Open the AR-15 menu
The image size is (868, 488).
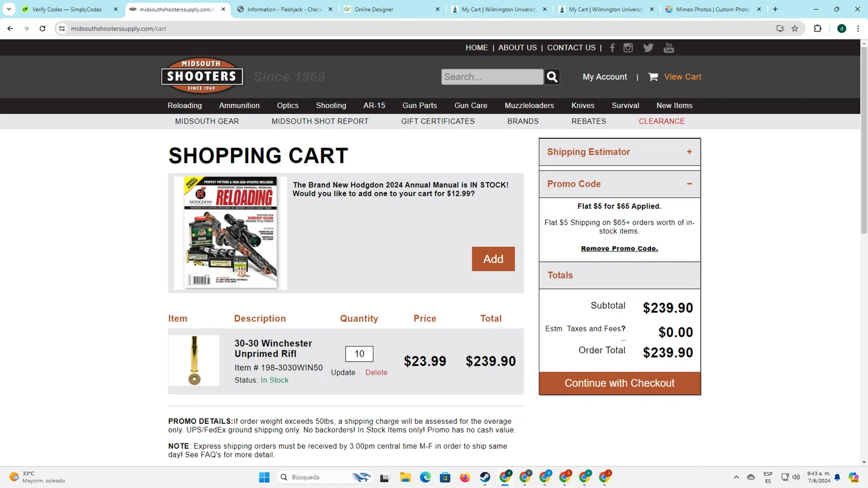374,106
